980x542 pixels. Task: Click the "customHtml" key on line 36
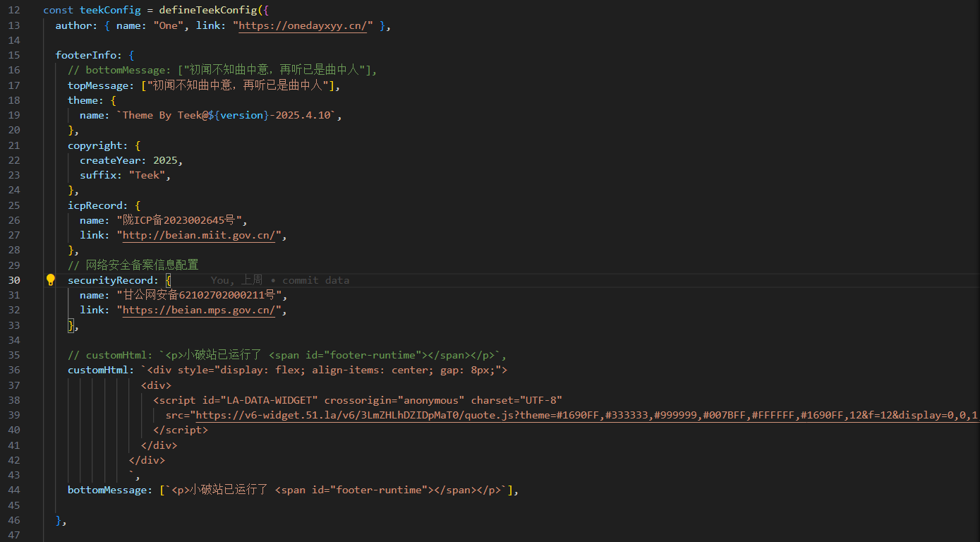pos(98,370)
